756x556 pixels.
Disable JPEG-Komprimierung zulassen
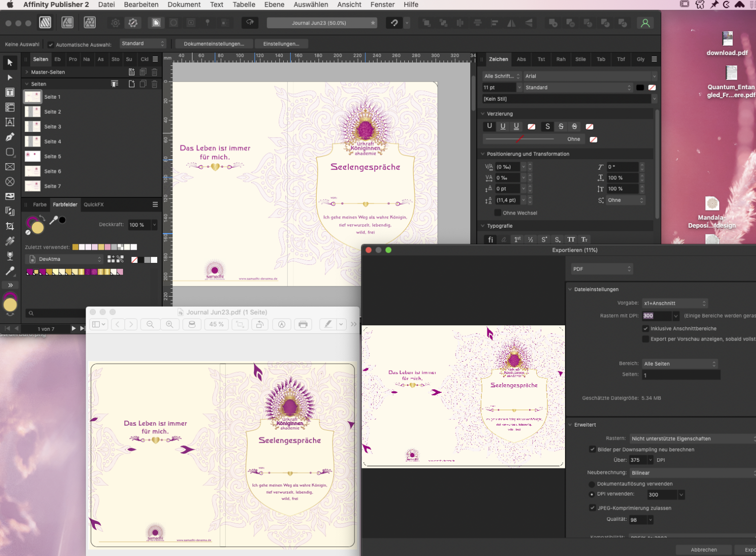[x=592, y=508]
